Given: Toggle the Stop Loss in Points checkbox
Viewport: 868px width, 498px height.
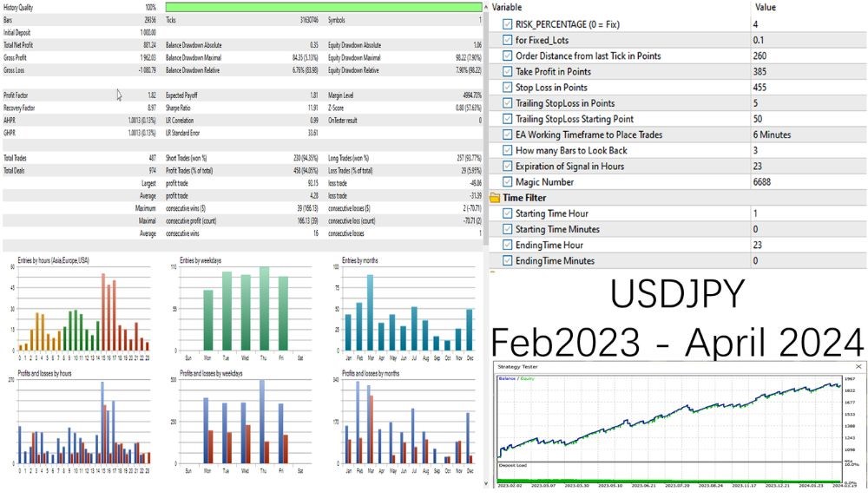Looking at the screenshot, I should point(508,87).
